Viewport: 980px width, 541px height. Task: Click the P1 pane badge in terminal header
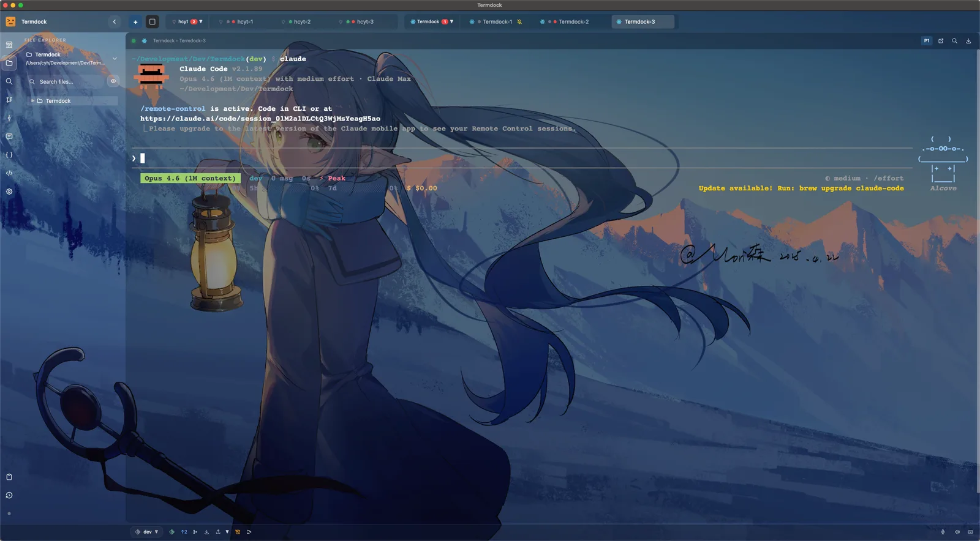pos(927,41)
